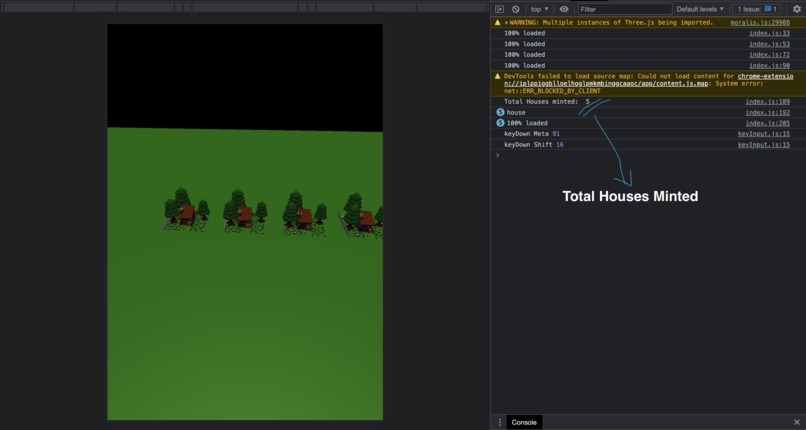Select the 'keyDown Meta 91' log entry
Viewport: 806px width, 430px height.
(x=532, y=134)
